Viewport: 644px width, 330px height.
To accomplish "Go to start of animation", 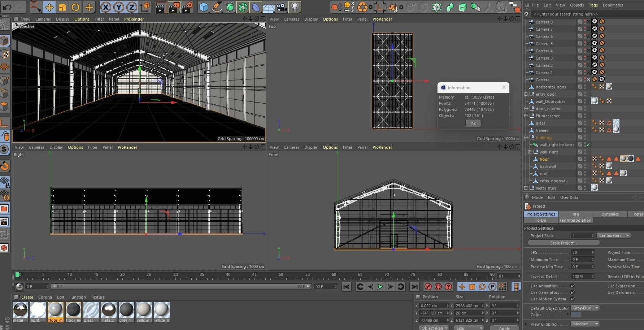I will click(x=346, y=287).
